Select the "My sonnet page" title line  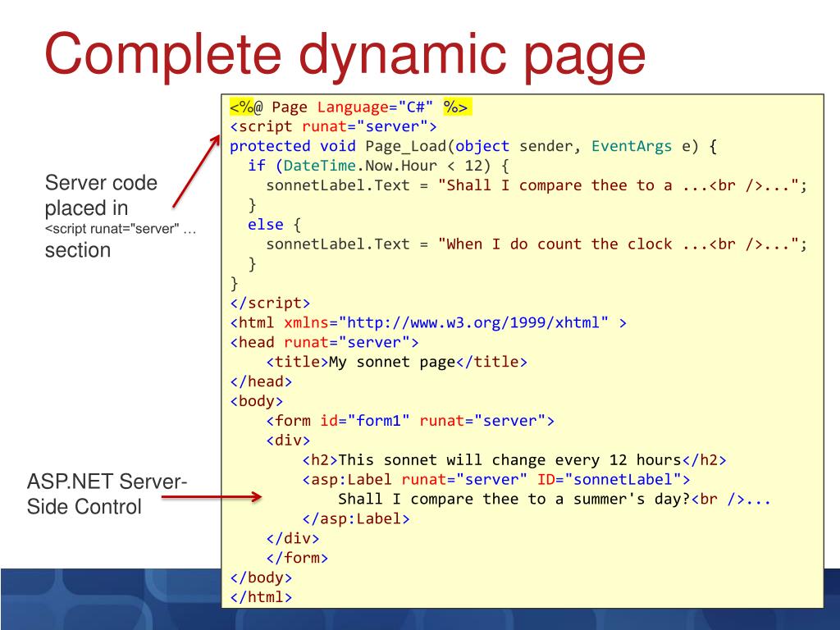396,362
